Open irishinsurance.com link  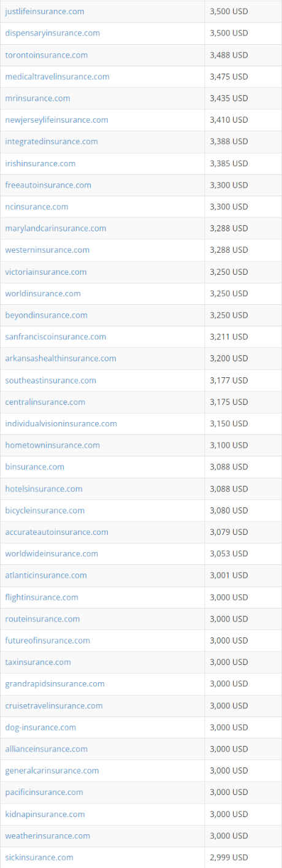coord(40,163)
